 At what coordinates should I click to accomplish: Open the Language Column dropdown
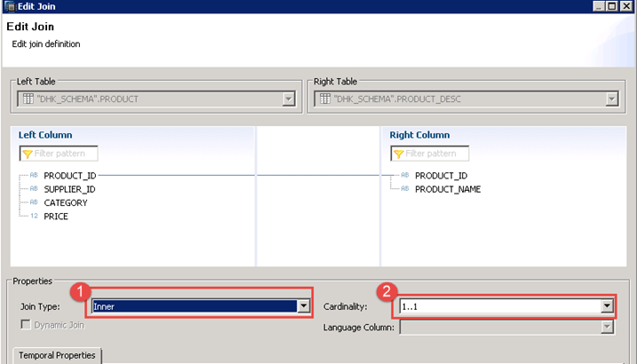pos(607,328)
